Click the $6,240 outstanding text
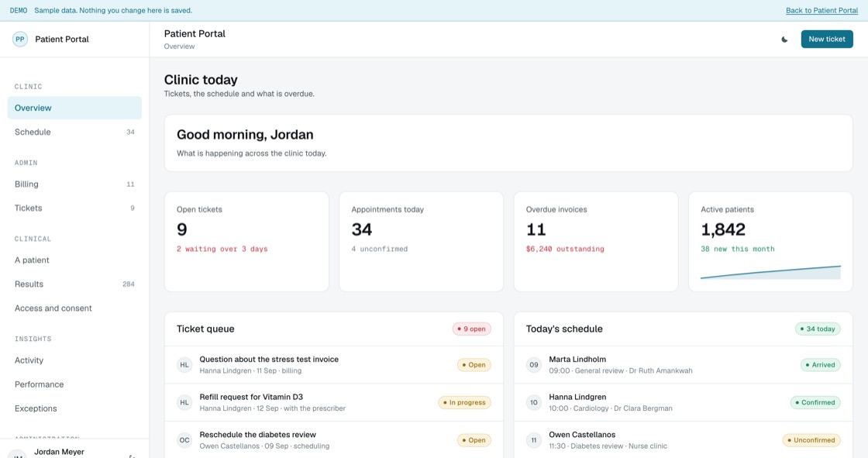This screenshot has height=458, width=868. [565, 250]
